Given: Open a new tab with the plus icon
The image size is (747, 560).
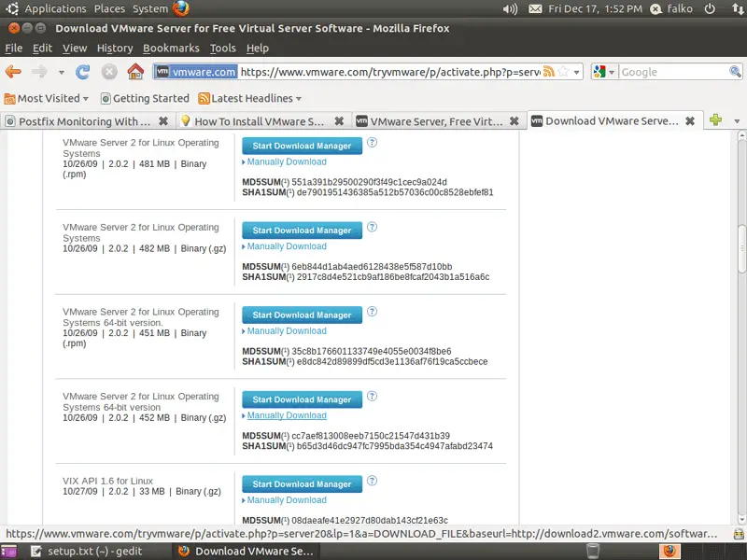Looking at the screenshot, I should pos(715,120).
